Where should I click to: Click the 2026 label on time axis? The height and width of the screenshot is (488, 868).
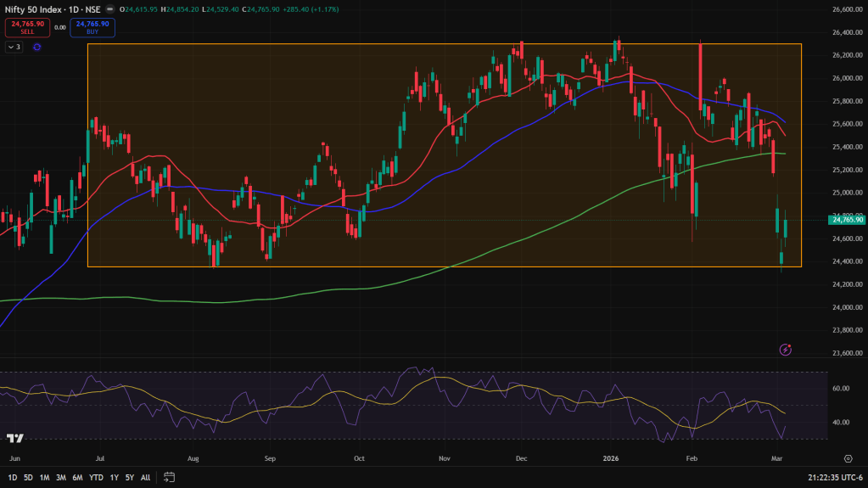611,458
